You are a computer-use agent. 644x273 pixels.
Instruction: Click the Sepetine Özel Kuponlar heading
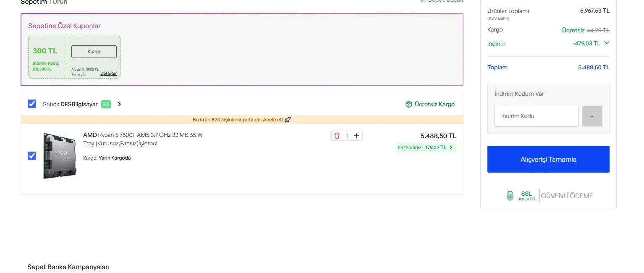click(64, 26)
